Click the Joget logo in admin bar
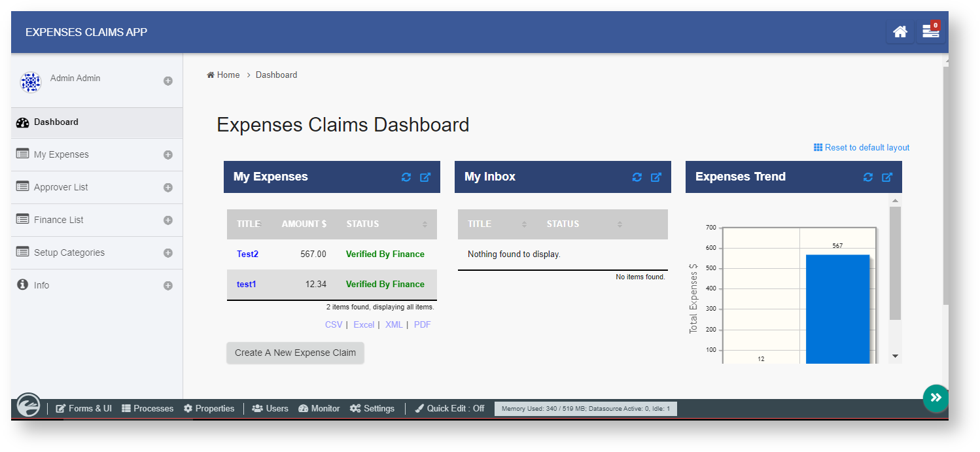 pos(29,405)
